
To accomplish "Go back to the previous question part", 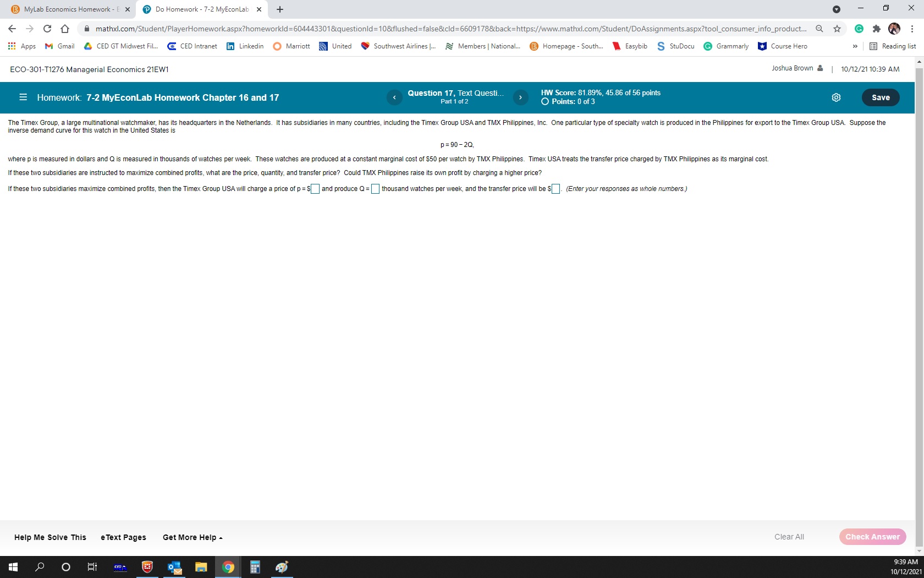I will [394, 97].
